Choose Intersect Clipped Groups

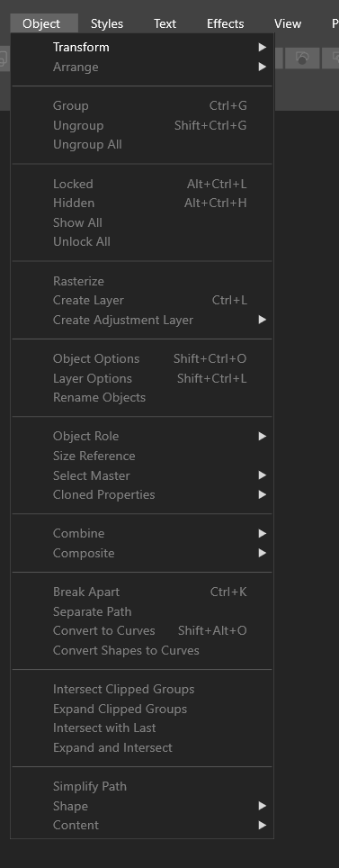142,689
